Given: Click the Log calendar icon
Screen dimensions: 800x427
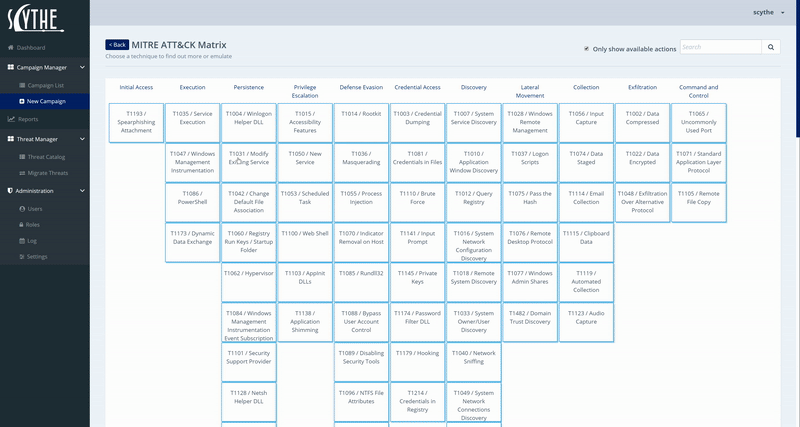Looking at the screenshot, I should [22, 241].
